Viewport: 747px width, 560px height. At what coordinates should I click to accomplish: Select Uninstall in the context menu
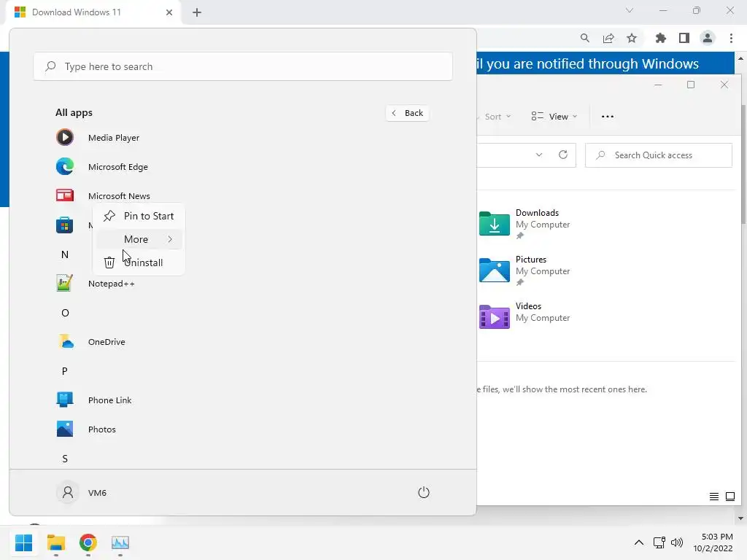139,262
